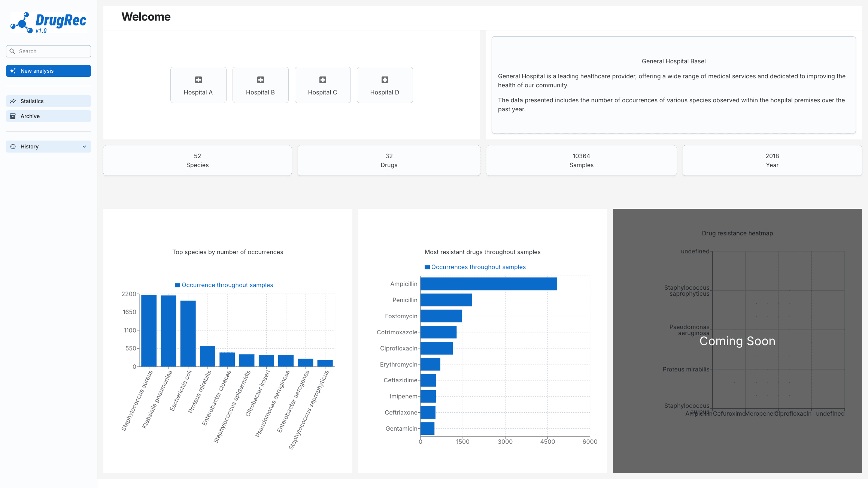Click the plus icon on Hospital D
Image resolution: width=868 pixels, height=488 pixels.
pyautogui.click(x=385, y=79)
